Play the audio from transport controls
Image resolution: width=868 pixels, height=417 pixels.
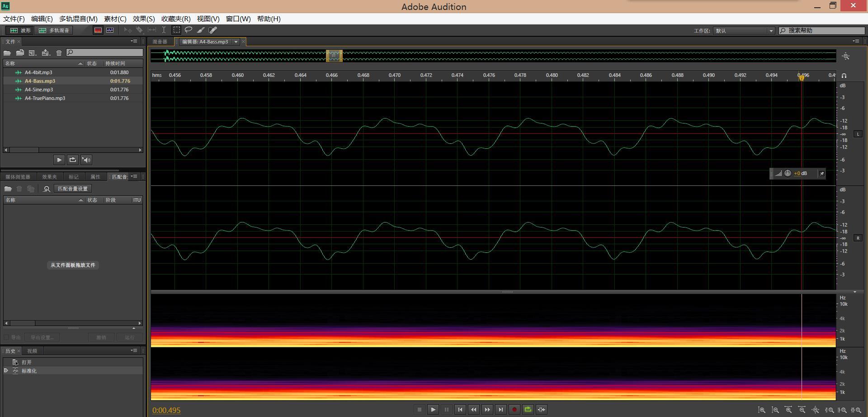pyautogui.click(x=433, y=410)
